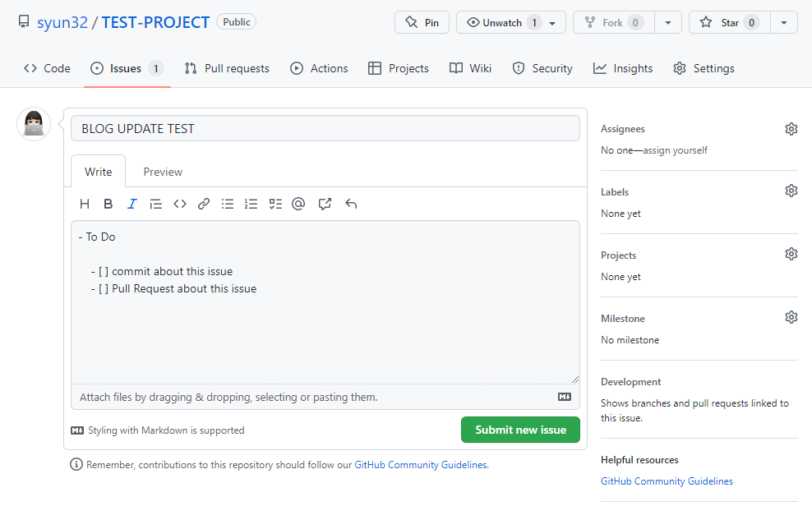Open the Security tab
This screenshot has height=506, width=812.
click(x=542, y=68)
